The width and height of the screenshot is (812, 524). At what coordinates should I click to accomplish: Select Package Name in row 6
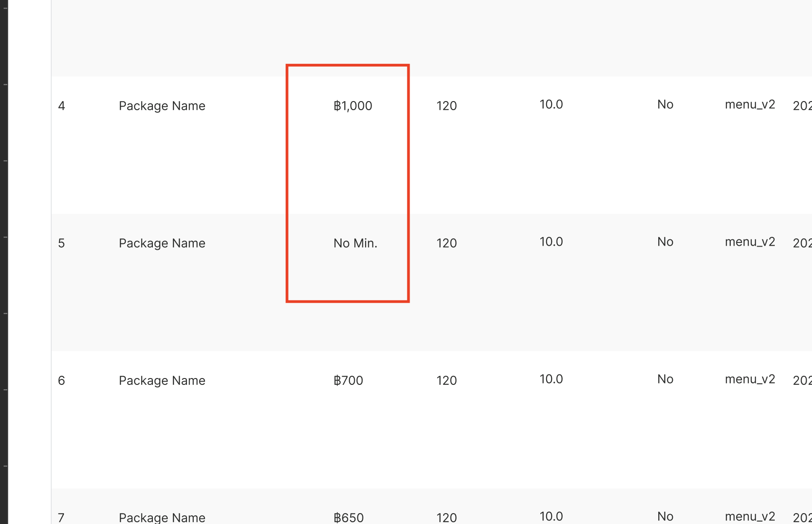coord(162,380)
